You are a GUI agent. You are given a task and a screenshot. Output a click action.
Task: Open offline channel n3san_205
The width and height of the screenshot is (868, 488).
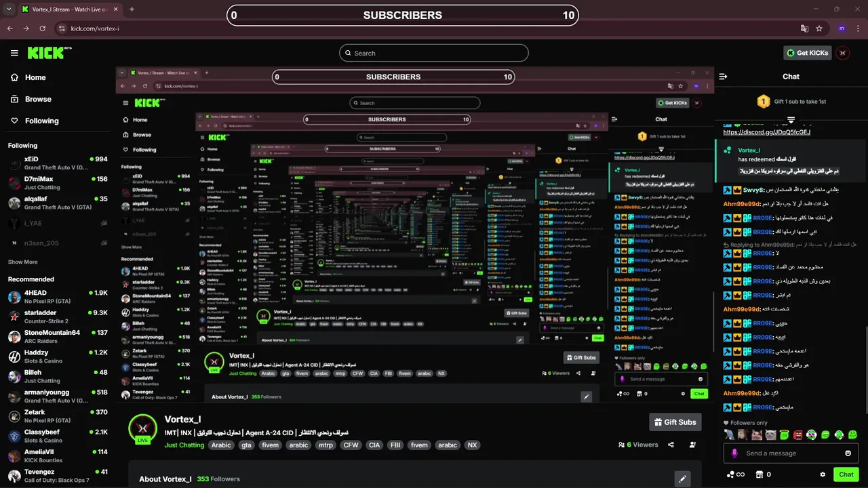point(58,243)
